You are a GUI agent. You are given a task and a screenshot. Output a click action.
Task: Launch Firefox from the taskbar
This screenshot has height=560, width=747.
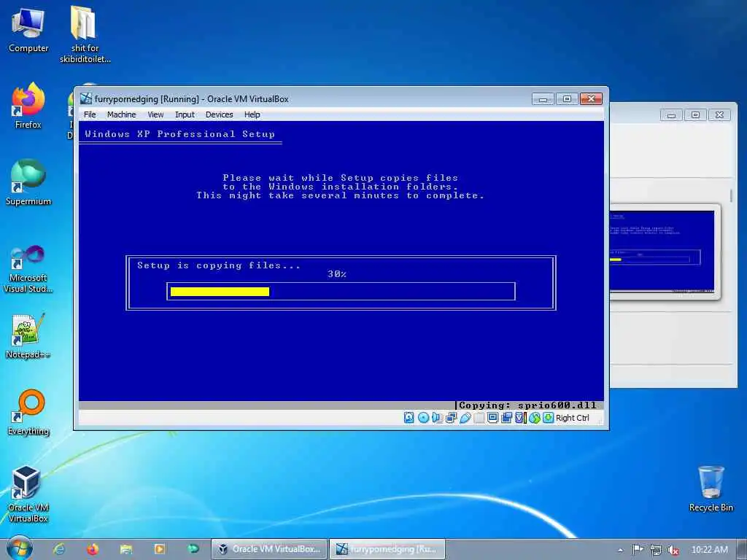pos(93,549)
